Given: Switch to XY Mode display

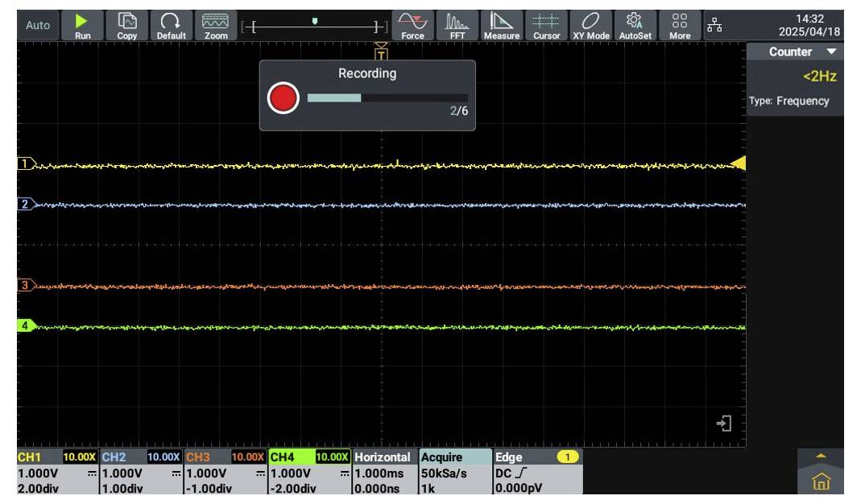Looking at the screenshot, I should 590,25.
